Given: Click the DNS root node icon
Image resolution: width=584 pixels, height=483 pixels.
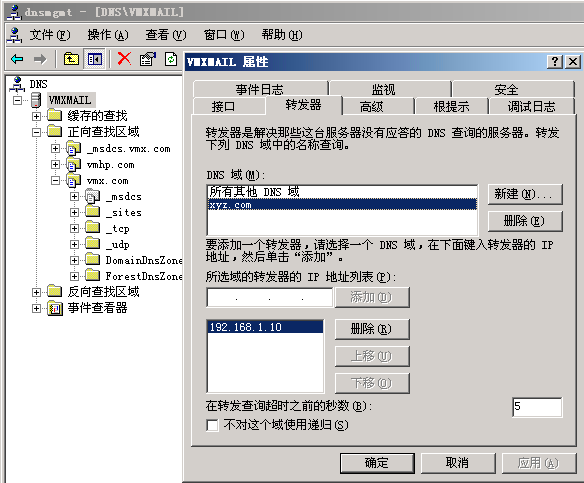Looking at the screenshot, I should 17,84.
